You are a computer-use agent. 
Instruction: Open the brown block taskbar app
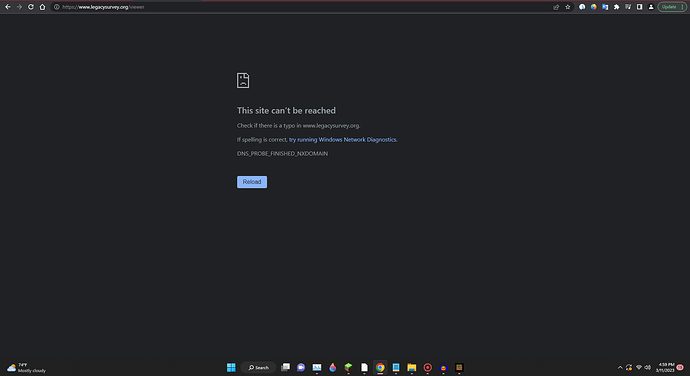point(459,367)
